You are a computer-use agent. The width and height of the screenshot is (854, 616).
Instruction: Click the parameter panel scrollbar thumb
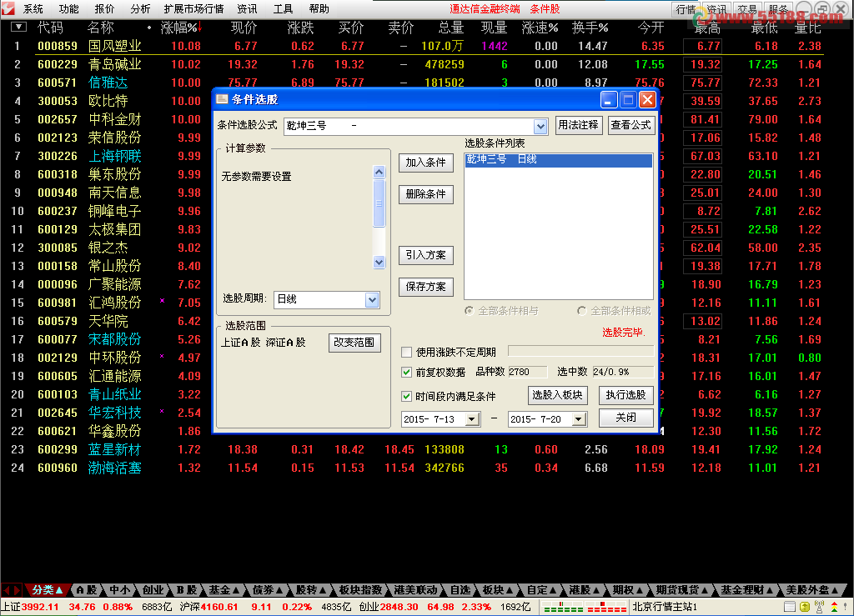click(379, 203)
